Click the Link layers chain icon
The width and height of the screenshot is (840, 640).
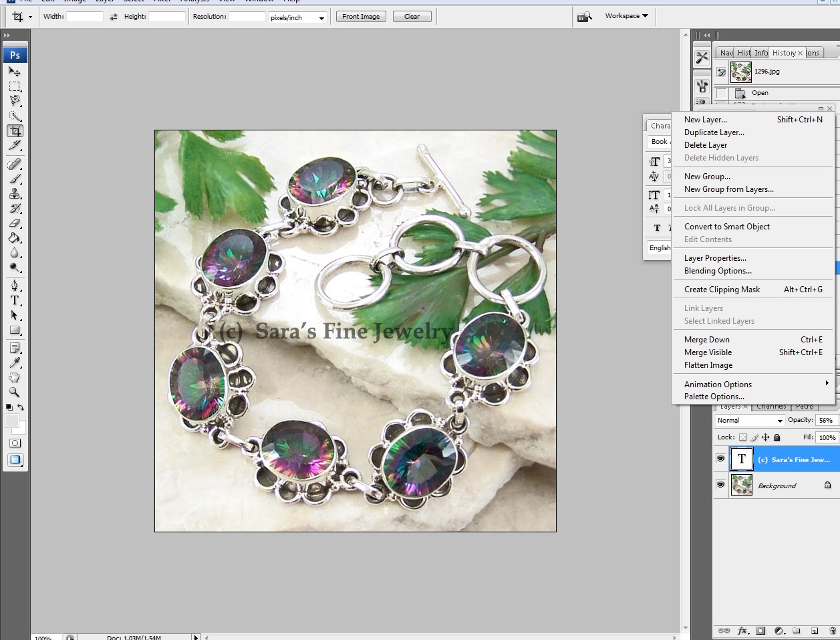click(x=724, y=631)
